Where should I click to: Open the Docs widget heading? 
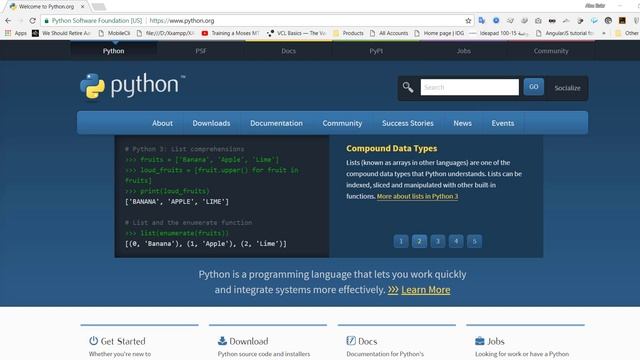point(367,341)
